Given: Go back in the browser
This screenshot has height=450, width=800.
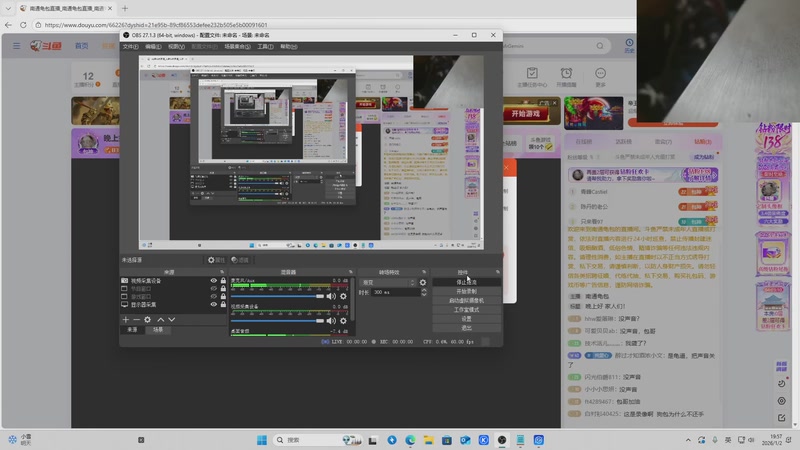Looking at the screenshot, I should pyautogui.click(x=8, y=24).
